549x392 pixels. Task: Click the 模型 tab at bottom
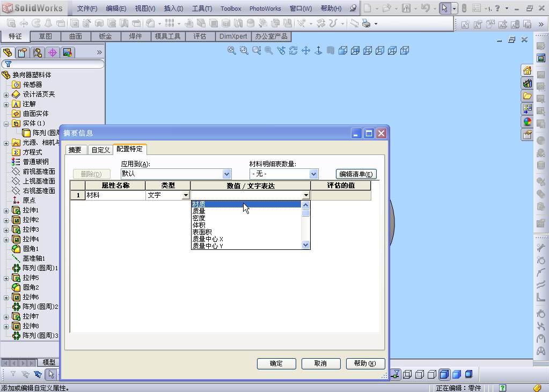[x=49, y=363]
